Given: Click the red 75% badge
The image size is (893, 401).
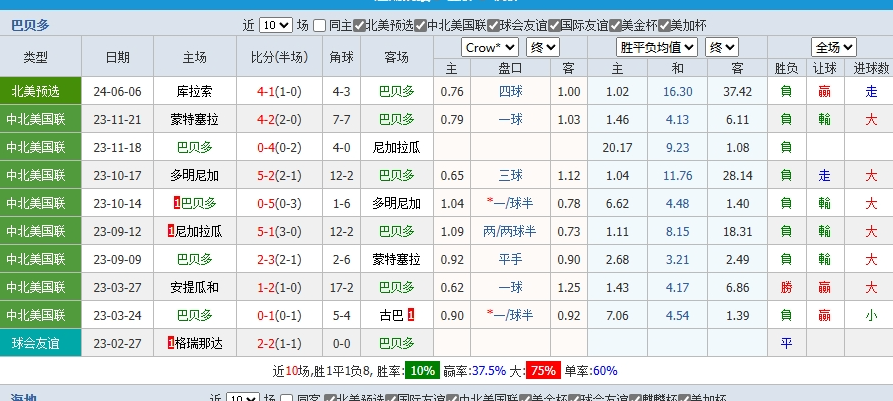Looking at the screenshot, I should [x=543, y=370].
